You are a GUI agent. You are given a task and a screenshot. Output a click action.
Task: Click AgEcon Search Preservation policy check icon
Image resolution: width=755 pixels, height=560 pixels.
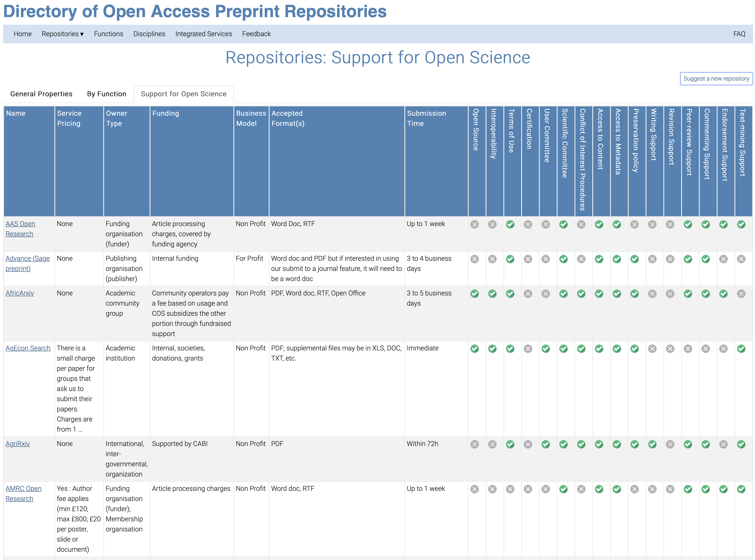(634, 349)
